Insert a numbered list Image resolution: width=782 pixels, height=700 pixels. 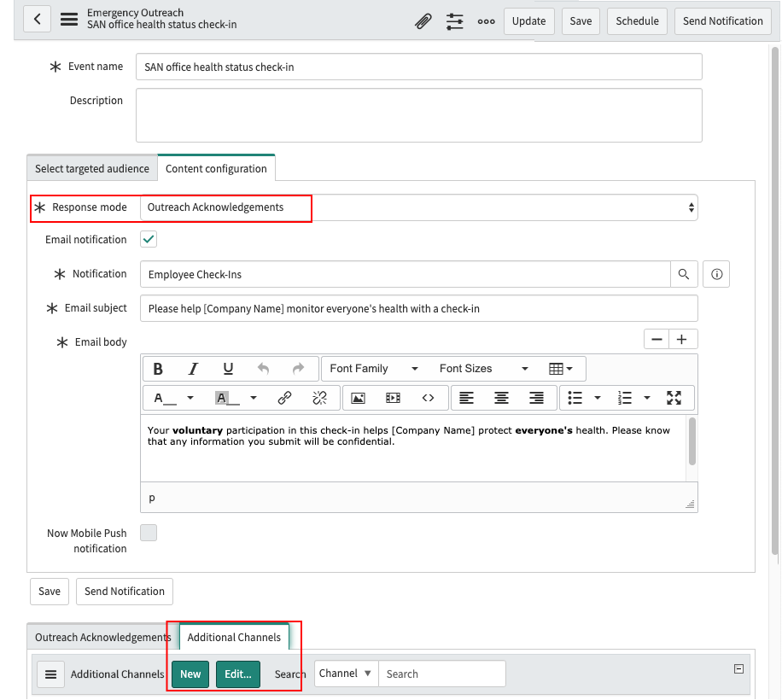pos(624,398)
